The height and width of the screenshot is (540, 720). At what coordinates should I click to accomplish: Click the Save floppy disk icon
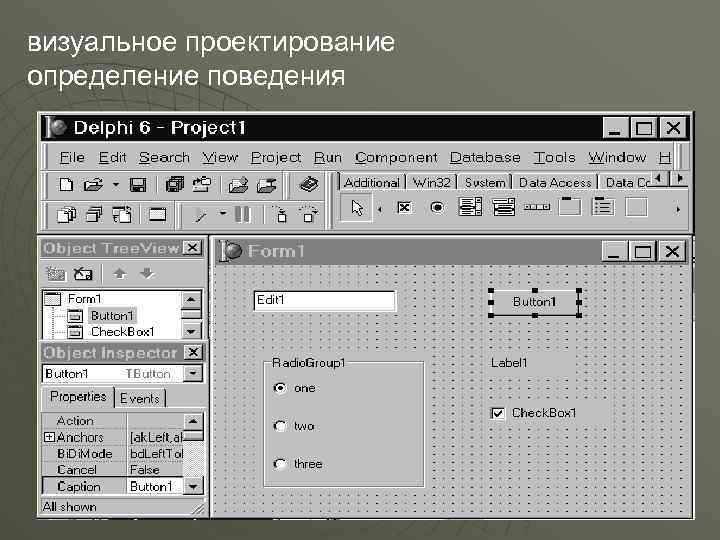click(138, 185)
